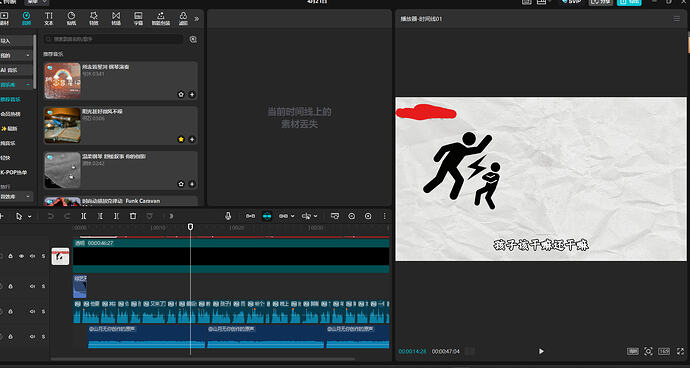Open the 菜单 dropdown at top left

pos(36,2)
